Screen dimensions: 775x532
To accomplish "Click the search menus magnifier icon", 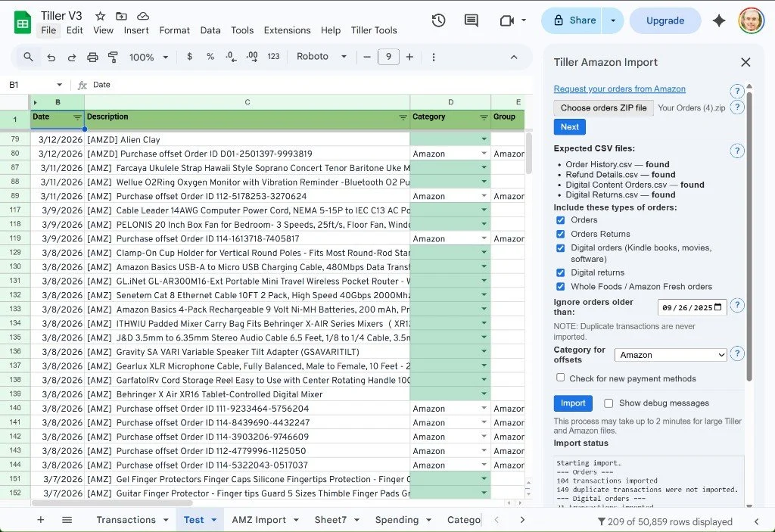I will click(28, 57).
